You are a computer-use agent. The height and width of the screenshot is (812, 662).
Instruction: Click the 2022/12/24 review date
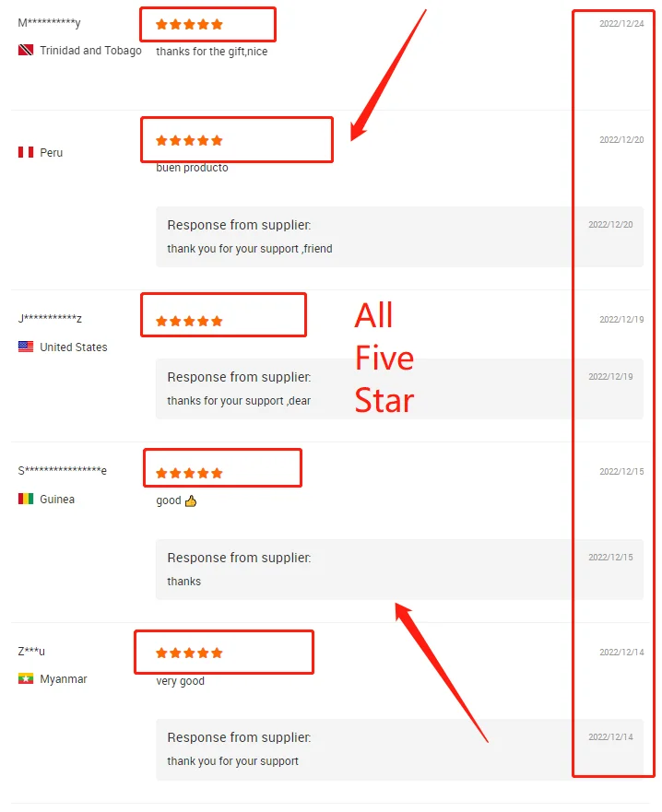coord(621,23)
